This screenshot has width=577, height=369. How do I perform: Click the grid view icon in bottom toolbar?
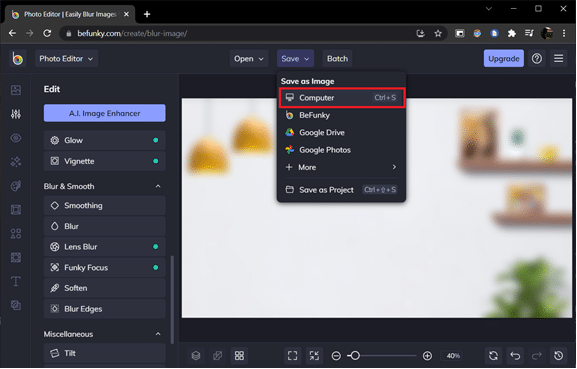[239, 356]
